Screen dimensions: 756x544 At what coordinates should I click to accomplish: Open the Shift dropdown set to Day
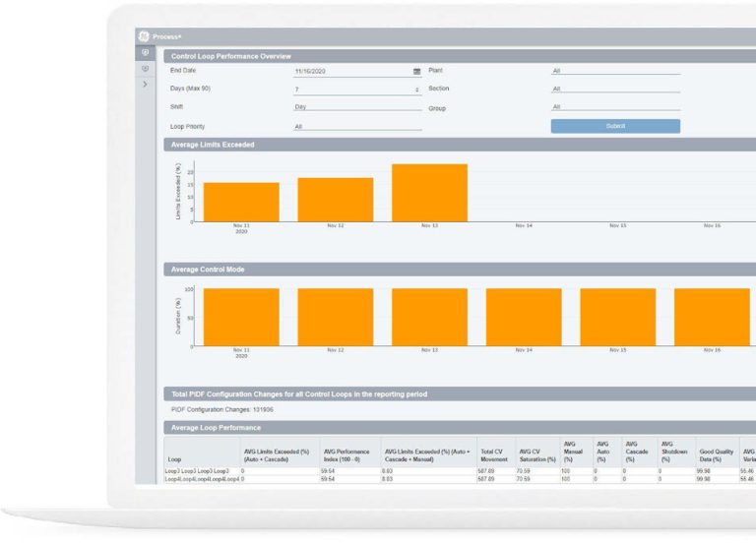point(357,107)
